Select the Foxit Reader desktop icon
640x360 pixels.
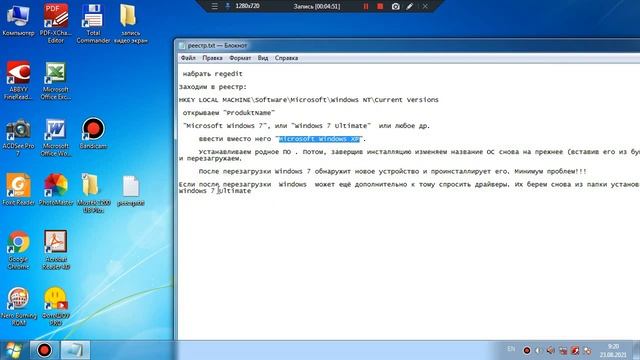pyautogui.click(x=18, y=189)
